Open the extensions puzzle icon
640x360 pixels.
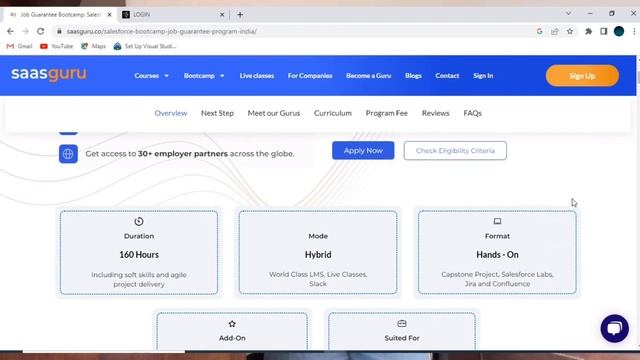(x=589, y=31)
